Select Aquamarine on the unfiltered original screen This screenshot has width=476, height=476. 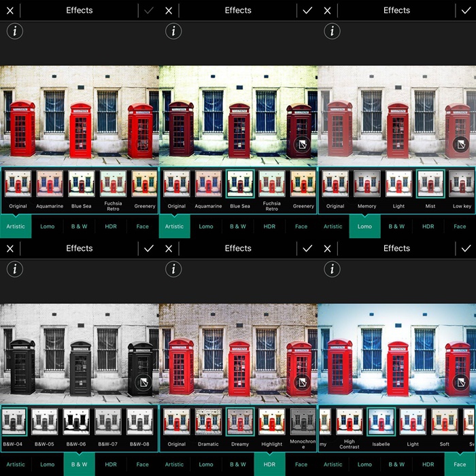(x=50, y=184)
